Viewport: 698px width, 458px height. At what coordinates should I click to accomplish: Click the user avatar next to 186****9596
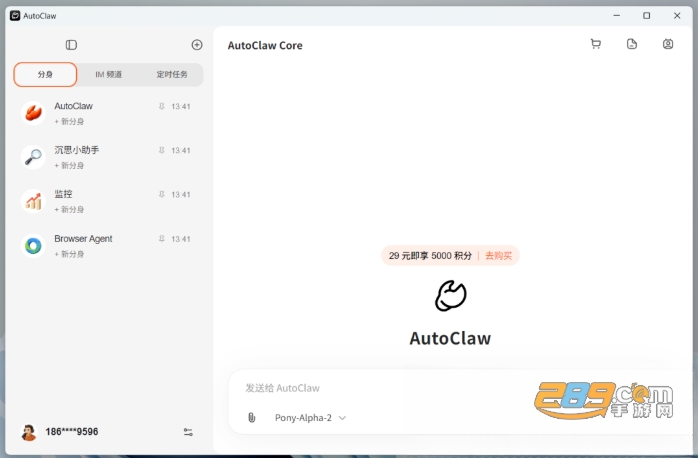[29, 432]
